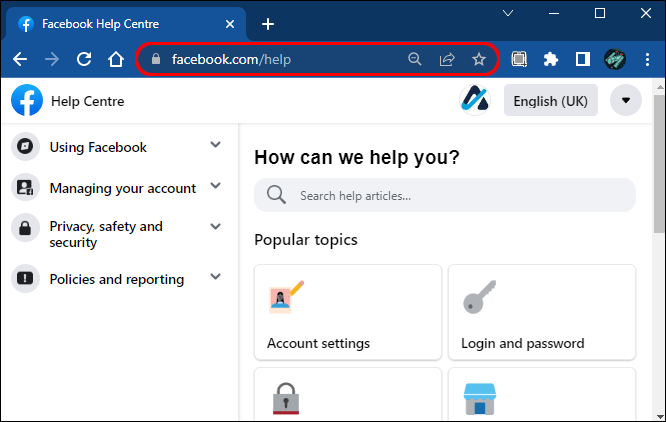The image size is (666, 422).
Task: Click the Policies and reporting exclamation icon
Action: pyautogui.click(x=25, y=279)
